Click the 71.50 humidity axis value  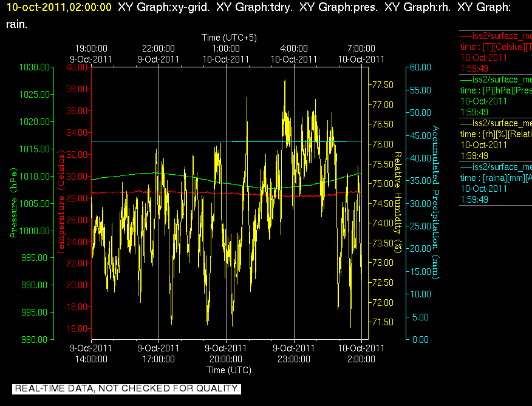[383, 322]
